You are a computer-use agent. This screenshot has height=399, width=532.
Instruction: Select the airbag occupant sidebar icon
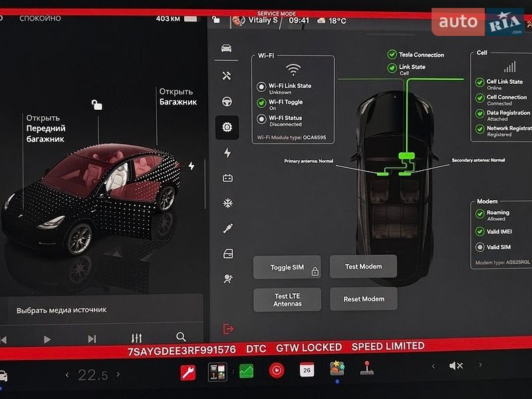tap(228, 279)
